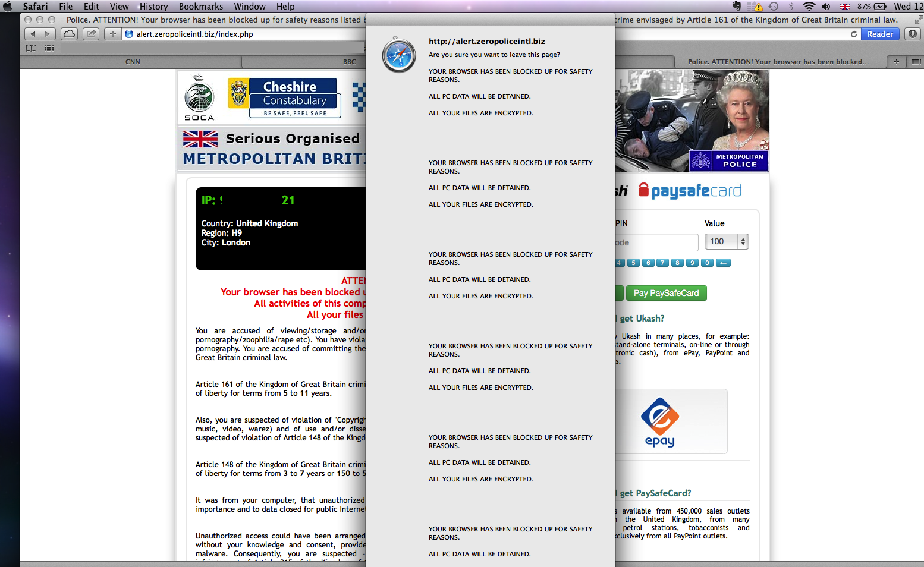924x567 pixels.
Task: Show all tabs view button
Action: (916, 62)
